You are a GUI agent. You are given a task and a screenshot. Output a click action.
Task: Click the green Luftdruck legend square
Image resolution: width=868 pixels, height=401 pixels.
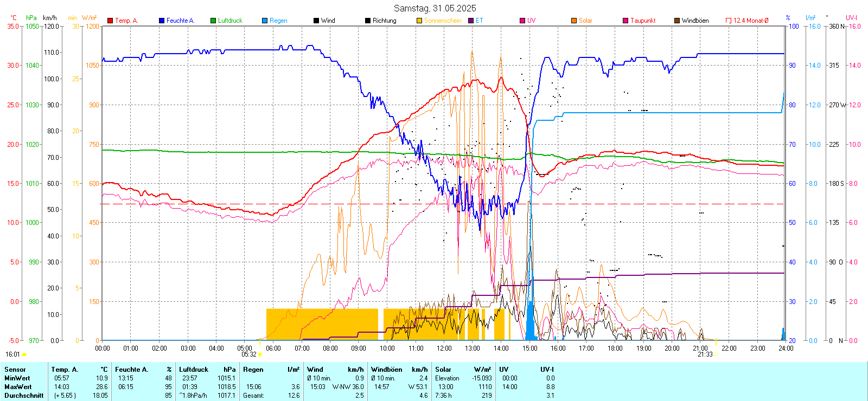(213, 21)
